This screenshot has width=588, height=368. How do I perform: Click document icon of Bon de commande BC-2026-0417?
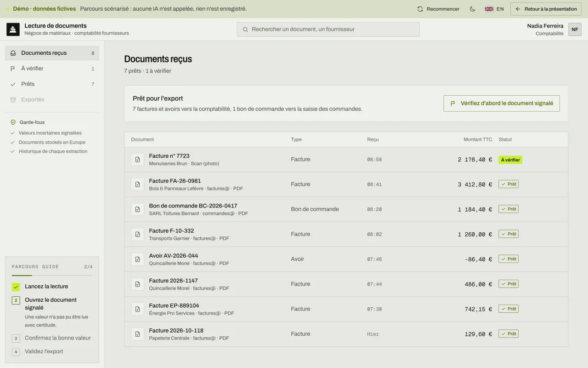click(x=137, y=209)
